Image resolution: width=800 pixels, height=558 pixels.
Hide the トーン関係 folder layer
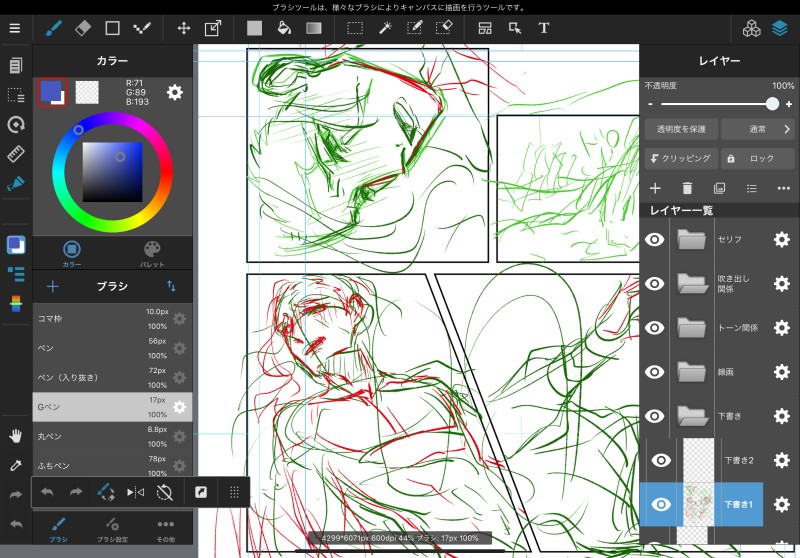[655, 327]
